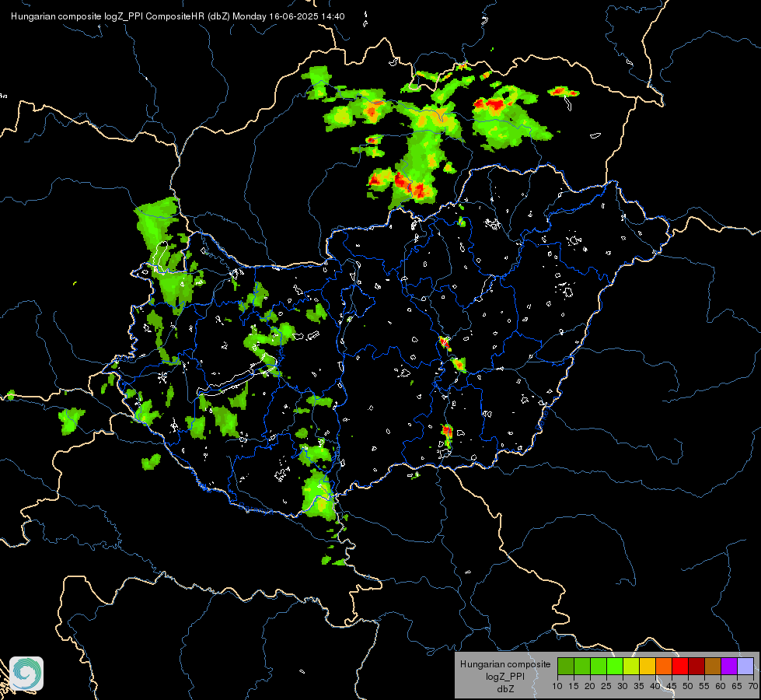This screenshot has width=761, height=700.
Task: Click the 'dbZ' unit label in legend
Action: coord(506,689)
